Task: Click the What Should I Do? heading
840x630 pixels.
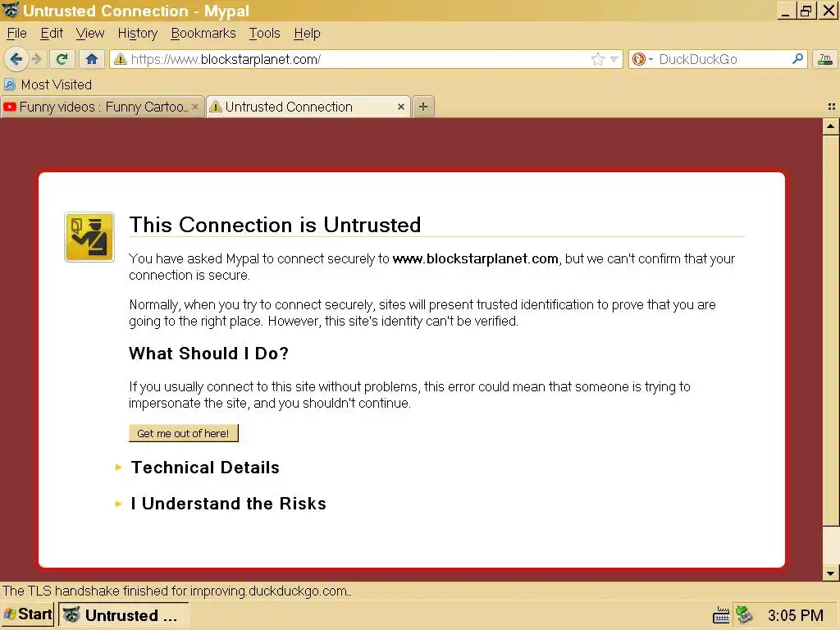Action: (x=209, y=354)
